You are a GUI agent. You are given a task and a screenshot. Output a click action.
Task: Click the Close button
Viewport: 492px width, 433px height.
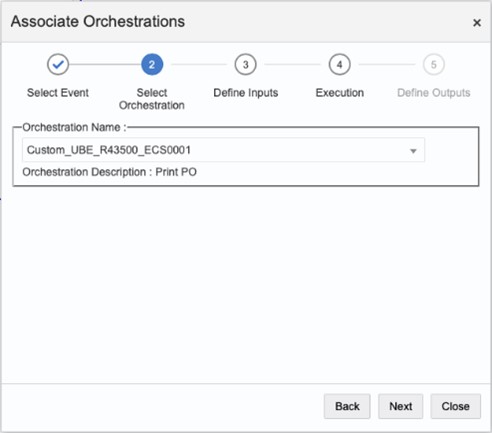point(456,406)
